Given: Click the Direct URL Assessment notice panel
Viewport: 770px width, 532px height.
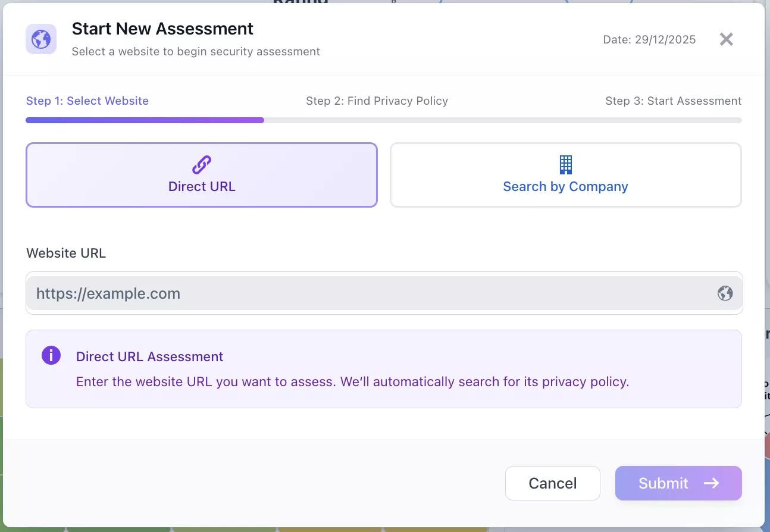Looking at the screenshot, I should click(384, 369).
